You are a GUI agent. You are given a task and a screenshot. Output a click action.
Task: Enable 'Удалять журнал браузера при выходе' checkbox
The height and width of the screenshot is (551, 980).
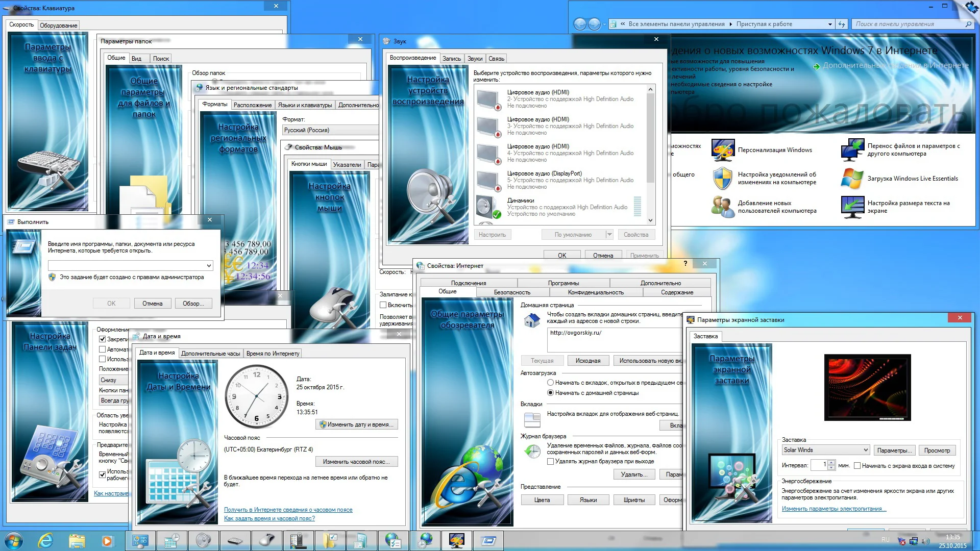550,461
